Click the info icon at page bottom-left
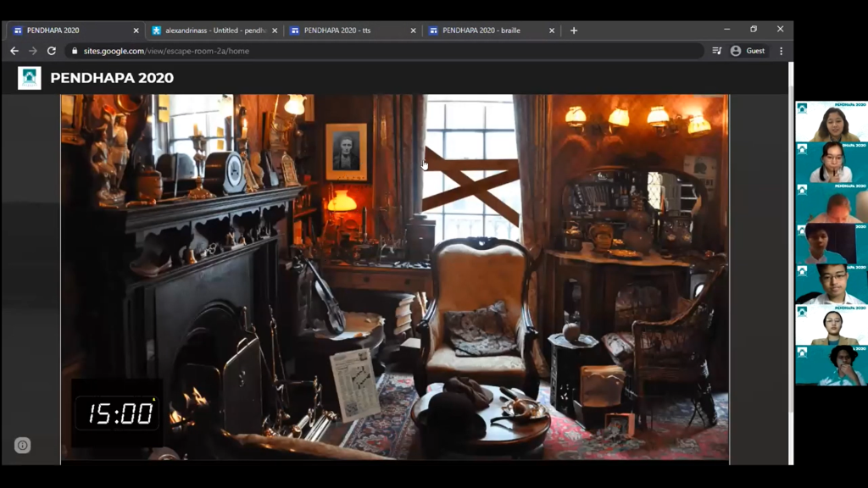This screenshot has width=868, height=488. point(23,446)
